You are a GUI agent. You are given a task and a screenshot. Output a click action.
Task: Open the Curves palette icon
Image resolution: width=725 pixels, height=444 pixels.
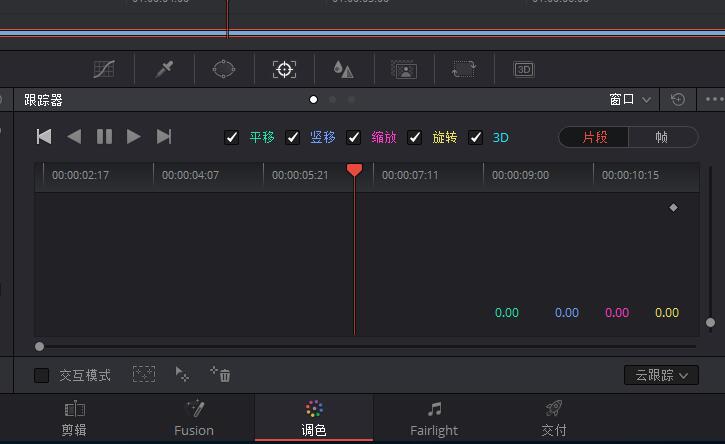104,69
